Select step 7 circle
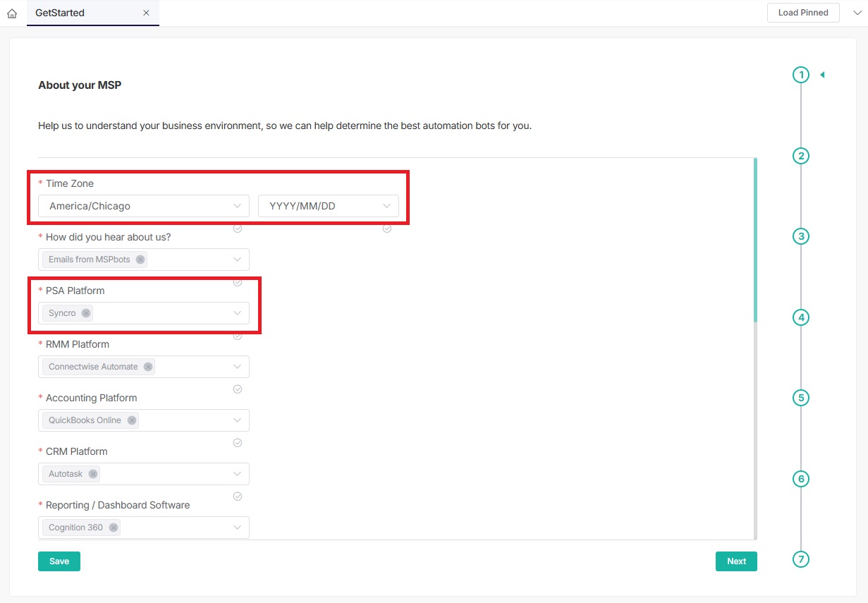The height and width of the screenshot is (603, 868). coord(800,559)
